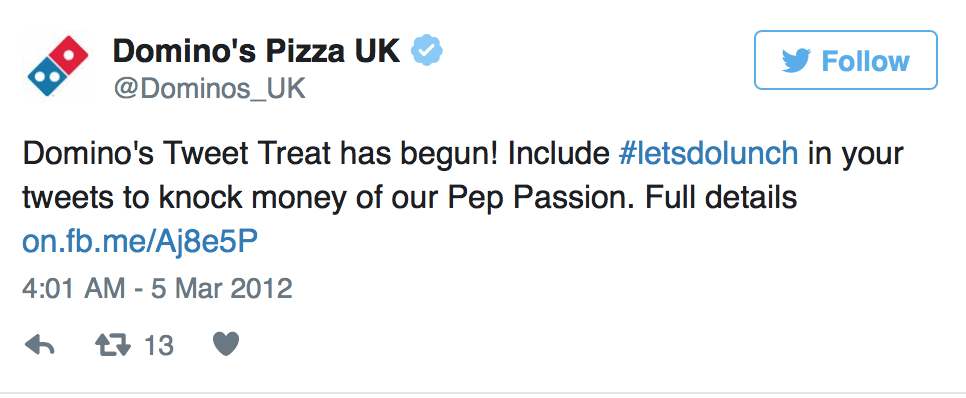Image resolution: width=966 pixels, height=398 pixels.
Task: Click the Twitter bird icon in Follow
Action: (x=797, y=61)
